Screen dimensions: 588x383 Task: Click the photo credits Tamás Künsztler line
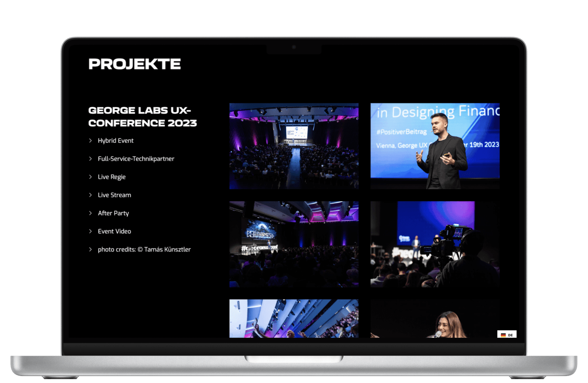(x=144, y=250)
